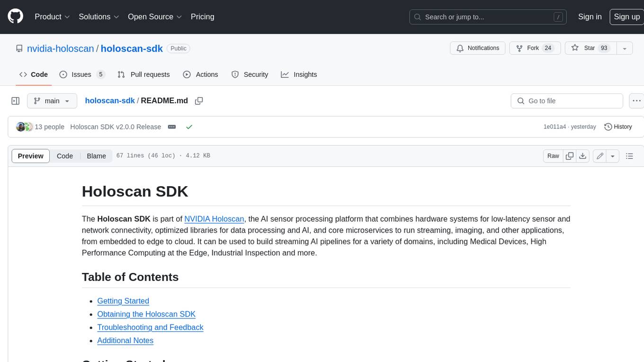
Task: Open the document outline icon
Action: tap(629, 156)
